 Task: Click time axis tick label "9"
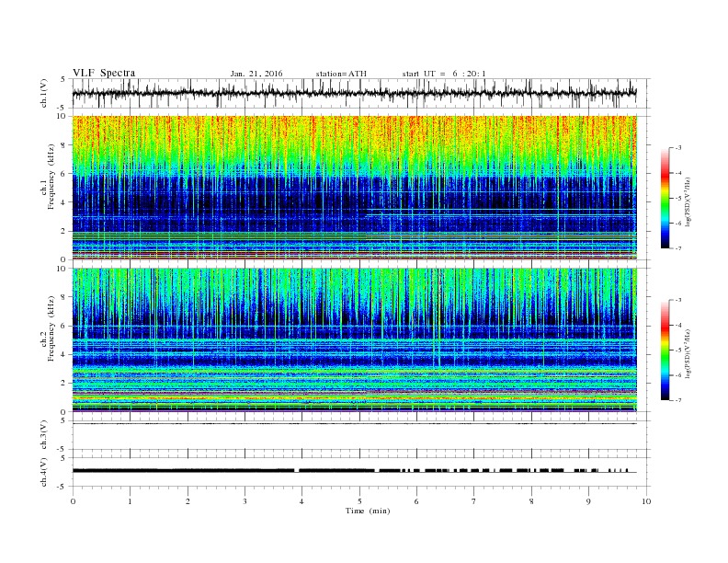coord(588,501)
